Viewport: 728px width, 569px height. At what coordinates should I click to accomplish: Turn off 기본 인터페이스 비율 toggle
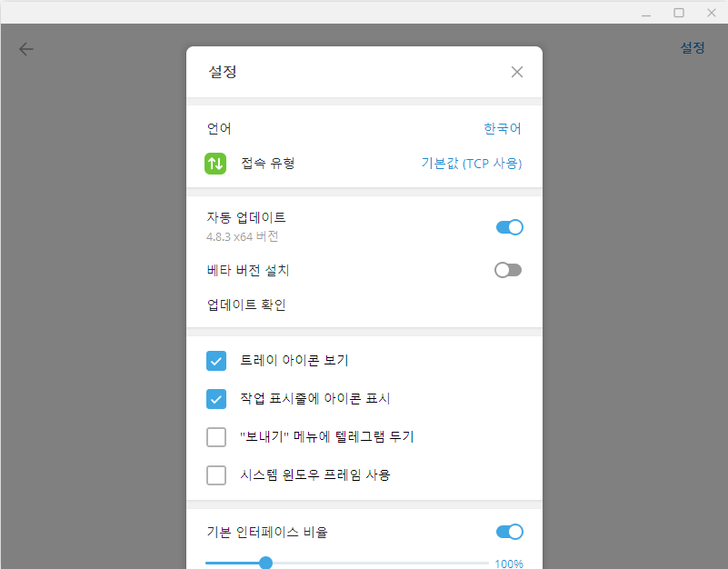[x=510, y=532]
